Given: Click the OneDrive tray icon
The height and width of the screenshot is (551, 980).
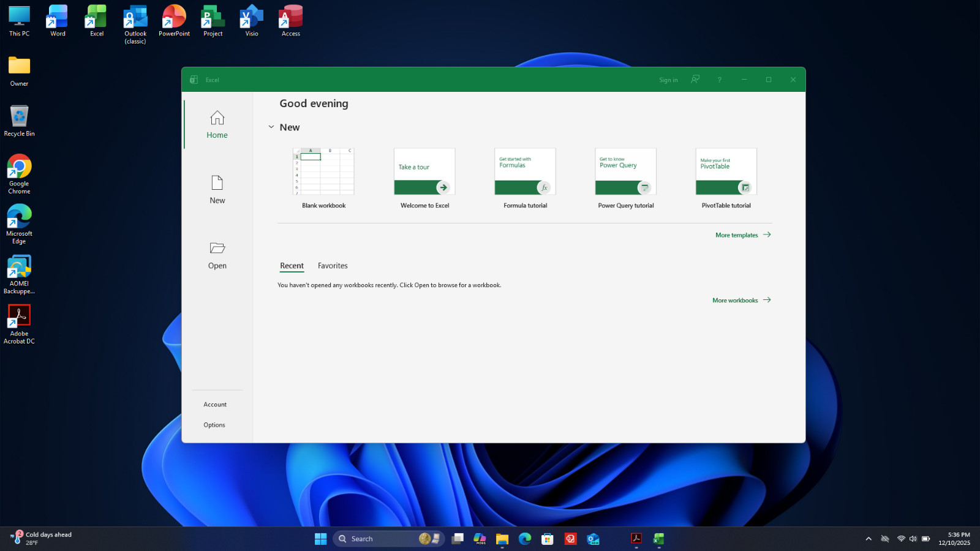Looking at the screenshot, I should point(885,539).
